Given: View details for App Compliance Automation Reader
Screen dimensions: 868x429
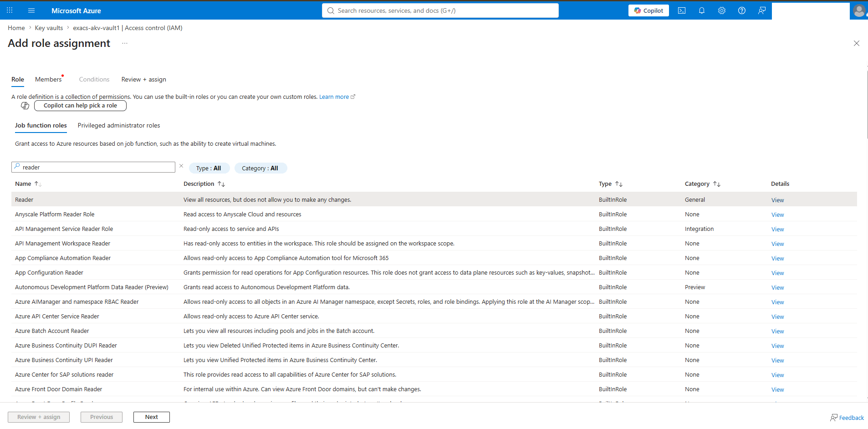Looking at the screenshot, I should [778, 258].
